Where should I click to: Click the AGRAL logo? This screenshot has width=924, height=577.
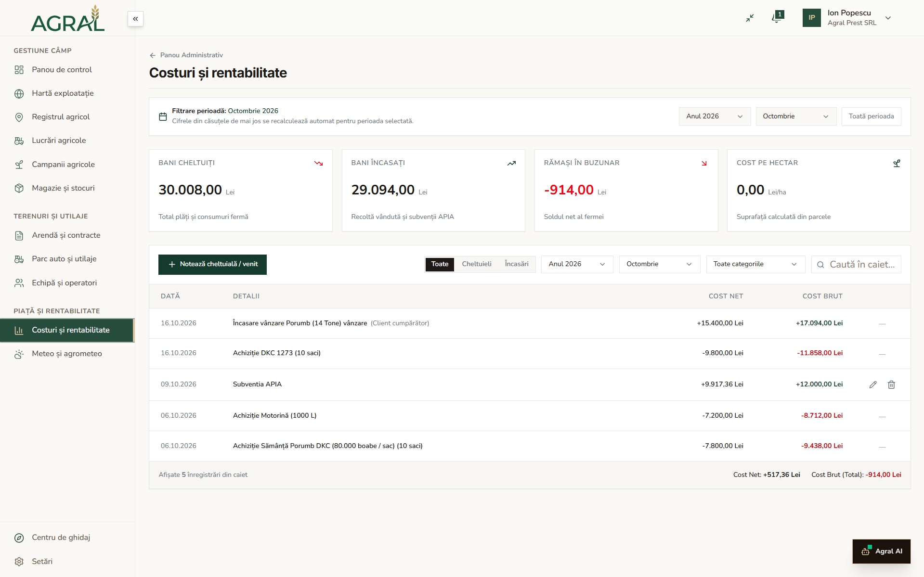pos(67,19)
